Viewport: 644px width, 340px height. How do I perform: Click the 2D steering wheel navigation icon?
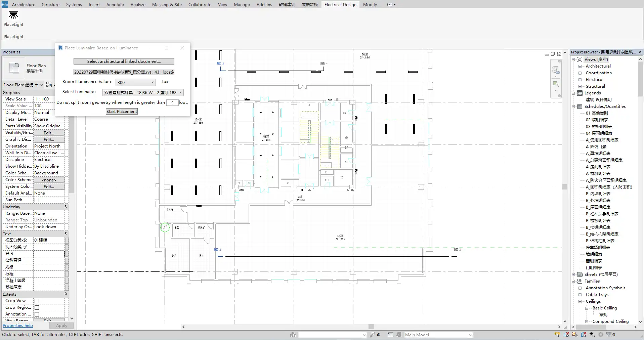tap(556, 70)
